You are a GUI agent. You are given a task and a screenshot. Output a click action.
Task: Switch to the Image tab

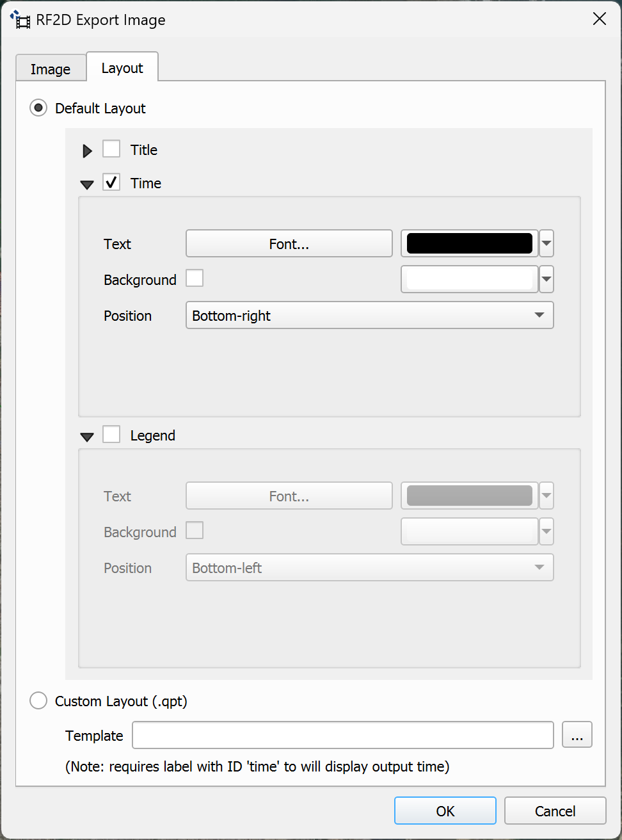coord(51,69)
